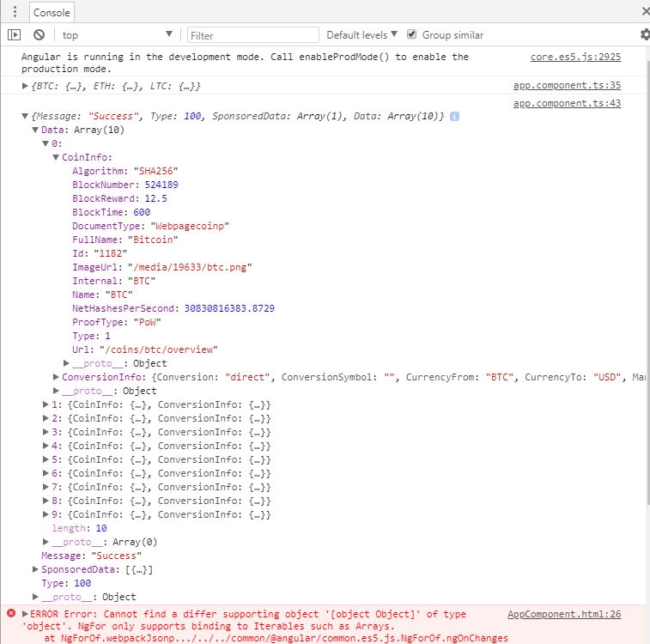Click the bottom Type: 100 property
The height and width of the screenshot is (644, 650).
[66, 583]
